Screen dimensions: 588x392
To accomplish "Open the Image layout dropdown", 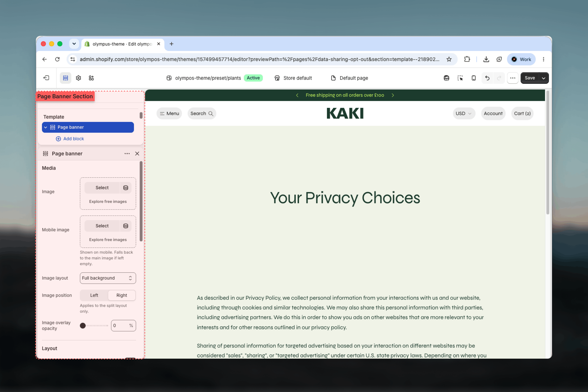I will point(108,278).
